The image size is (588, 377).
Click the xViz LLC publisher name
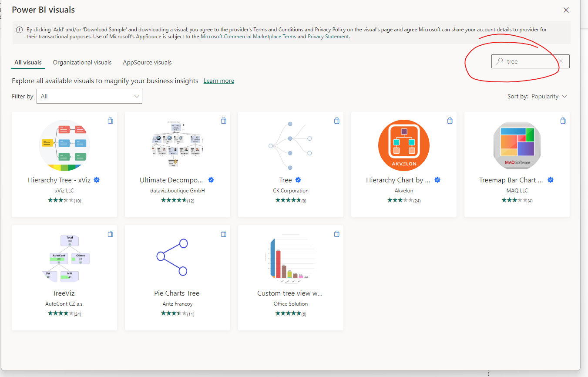click(64, 191)
